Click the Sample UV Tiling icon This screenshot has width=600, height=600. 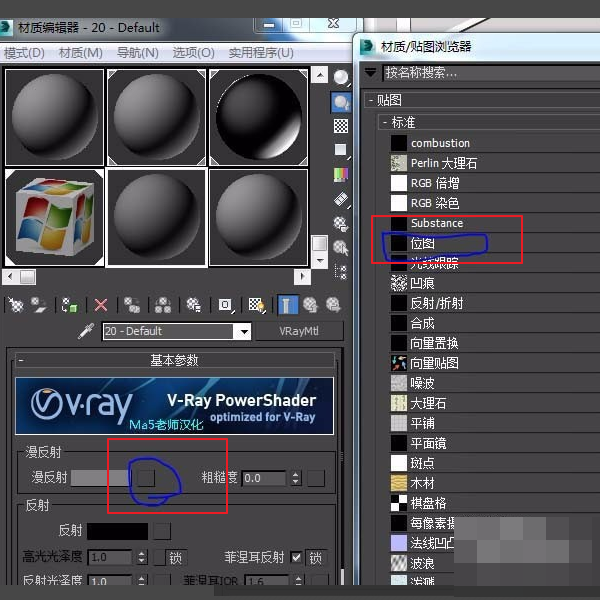341,150
